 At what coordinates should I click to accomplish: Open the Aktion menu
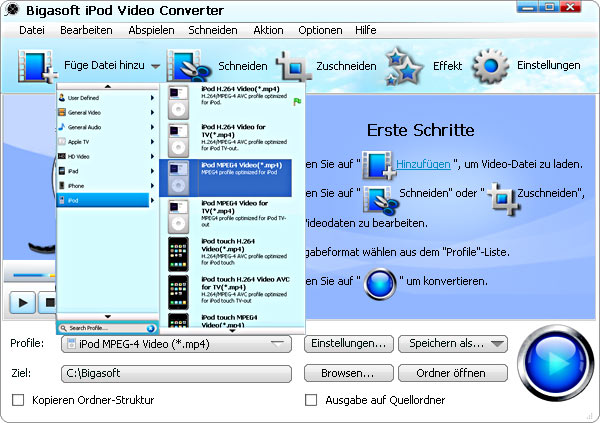[268, 30]
